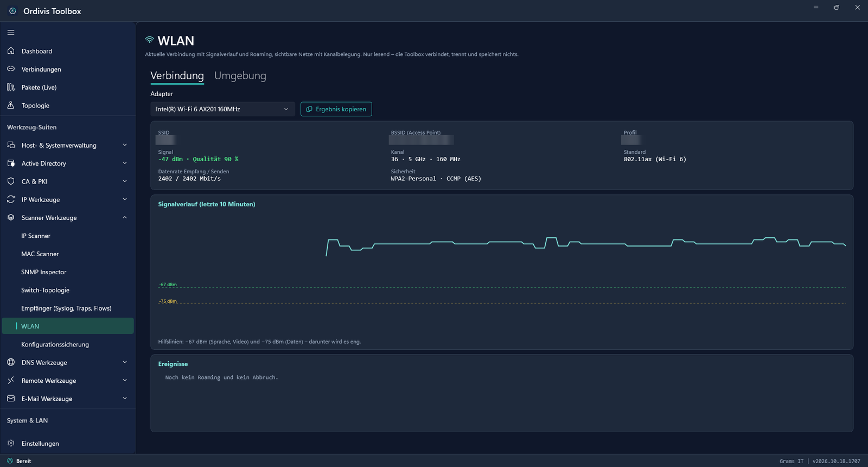Open the SNMP Inspector item
This screenshot has height=467, width=868.
click(x=68, y=272)
